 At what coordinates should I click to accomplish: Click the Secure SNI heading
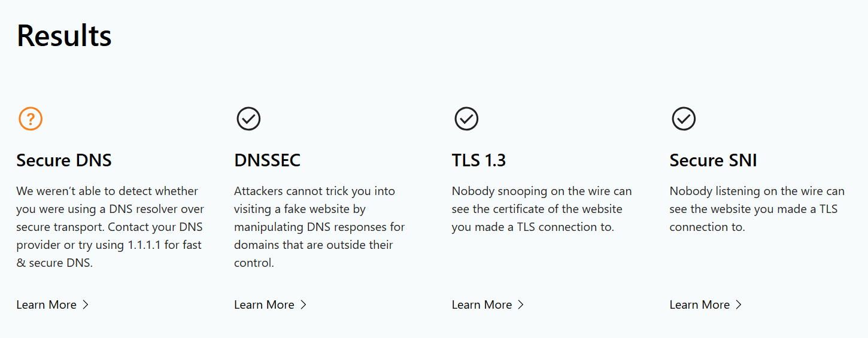pos(713,160)
